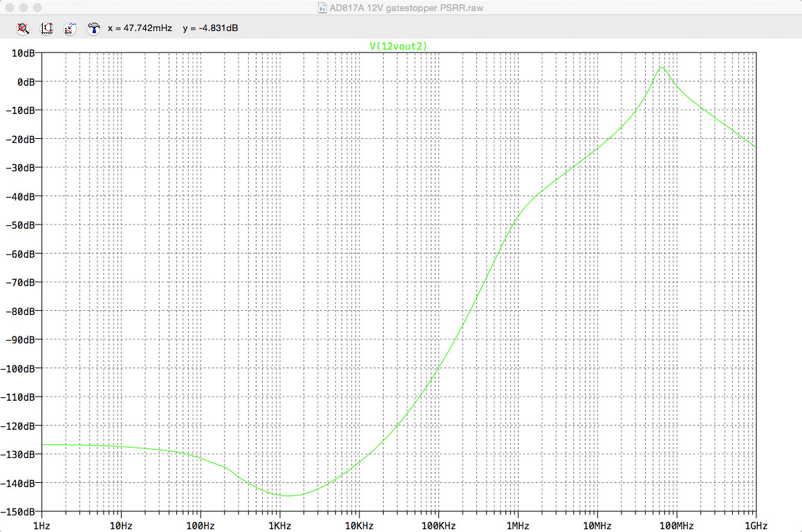
Task: Click the zoom to fit icon
Action: point(23,28)
